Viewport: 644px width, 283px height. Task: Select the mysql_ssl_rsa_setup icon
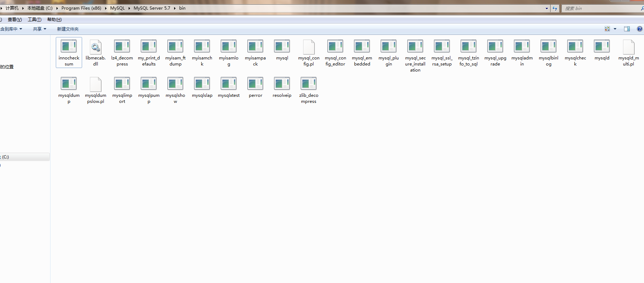pos(442,47)
